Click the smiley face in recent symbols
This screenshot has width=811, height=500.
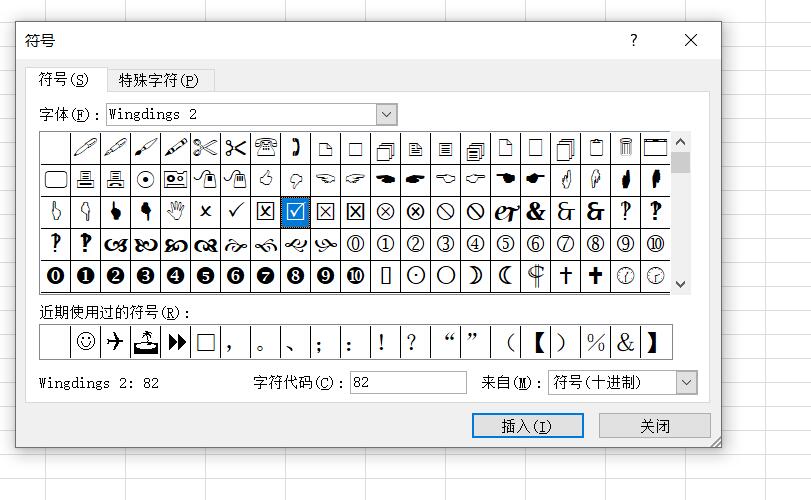(86, 342)
